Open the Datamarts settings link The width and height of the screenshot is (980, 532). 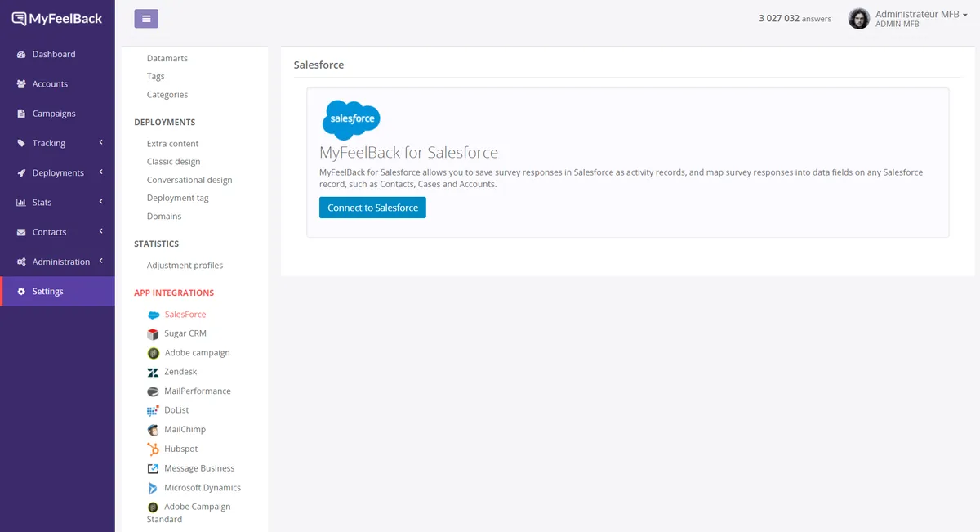tap(167, 59)
